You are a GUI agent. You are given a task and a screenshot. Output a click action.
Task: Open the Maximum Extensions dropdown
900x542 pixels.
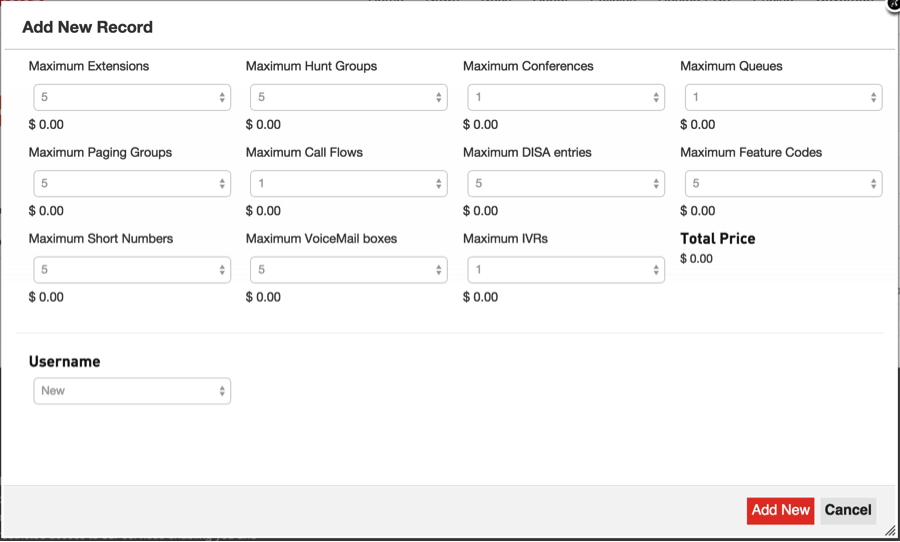coord(132,98)
